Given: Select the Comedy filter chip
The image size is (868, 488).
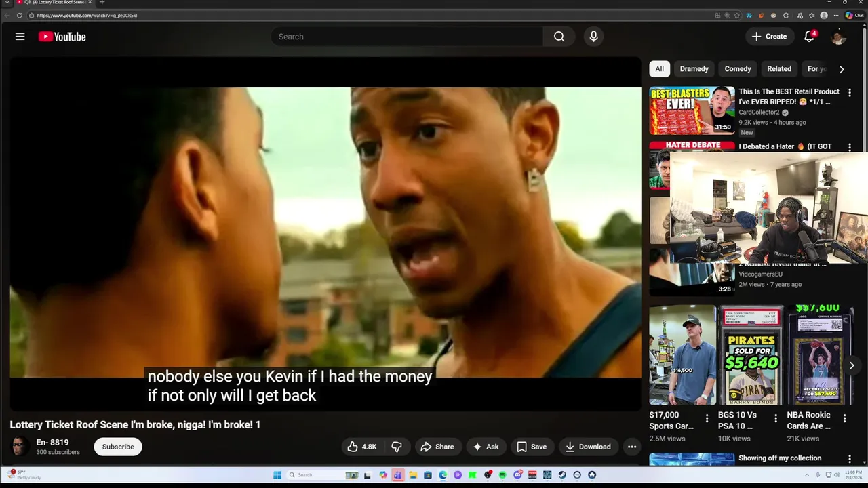Looking at the screenshot, I should pos(738,69).
